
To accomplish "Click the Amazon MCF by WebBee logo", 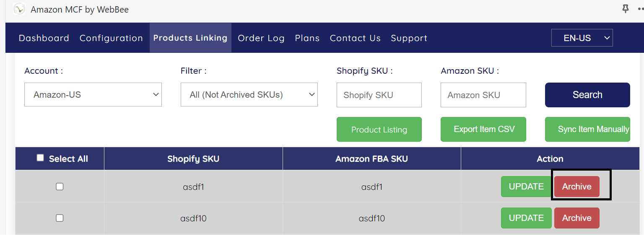I will point(19,9).
